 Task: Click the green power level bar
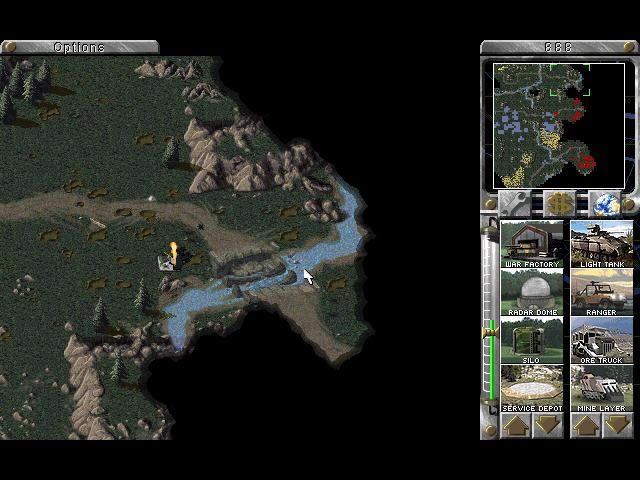click(492, 359)
